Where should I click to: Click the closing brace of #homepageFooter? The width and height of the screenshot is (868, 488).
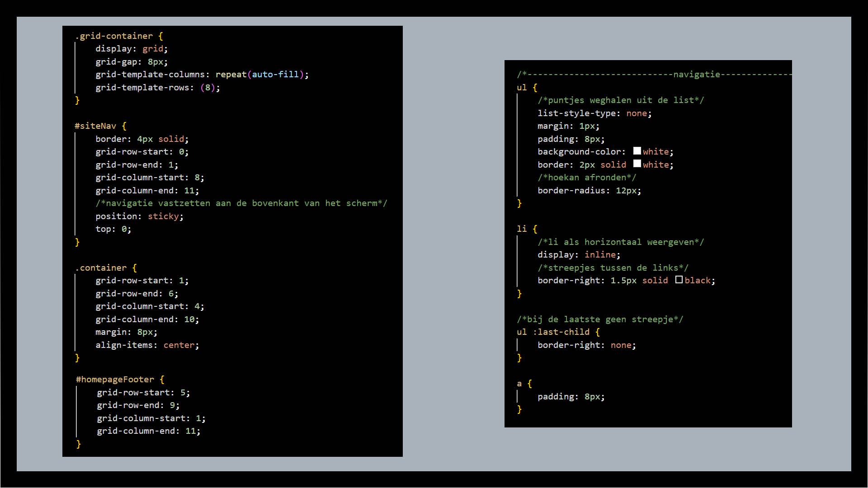click(78, 444)
